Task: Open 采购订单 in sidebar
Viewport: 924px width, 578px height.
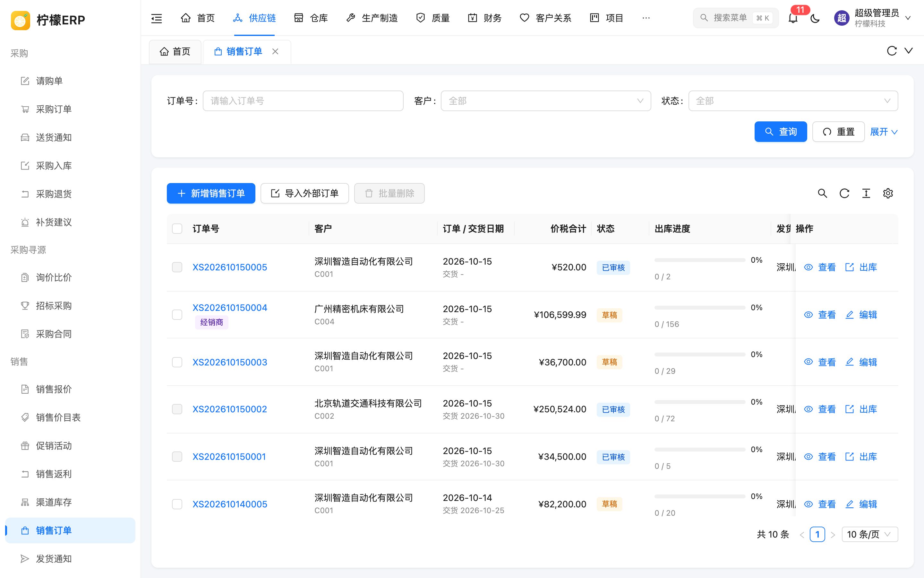Action: coord(70,109)
